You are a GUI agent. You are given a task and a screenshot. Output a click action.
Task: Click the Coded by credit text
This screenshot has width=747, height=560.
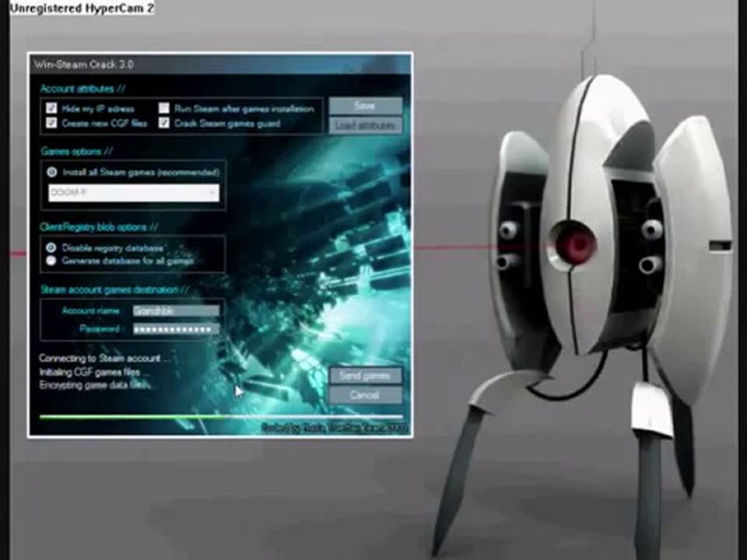(335, 428)
